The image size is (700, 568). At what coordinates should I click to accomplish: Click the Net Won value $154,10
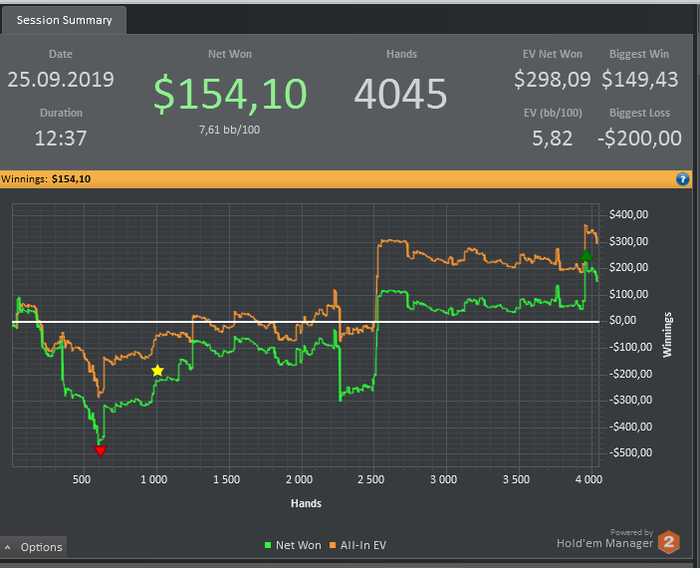pos(230,93)
